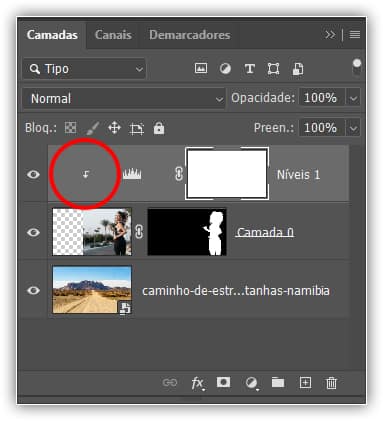Lock artboard nesting icon
Screen dimensions: 383x421
pyautogui.click(x=137, y=128)
